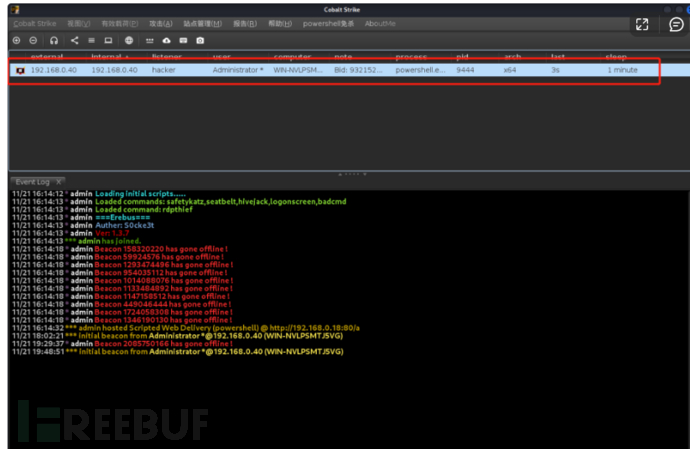Click the beacon session computer icon
This screenshot has height=449, width=690.
point(20,70)
